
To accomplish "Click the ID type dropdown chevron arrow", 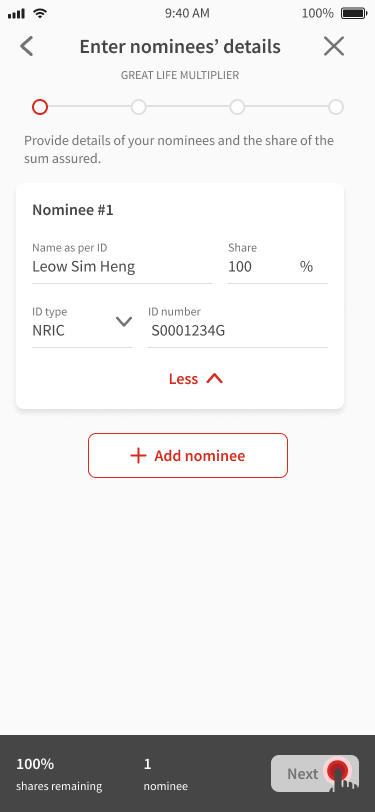I will point(124,322).
